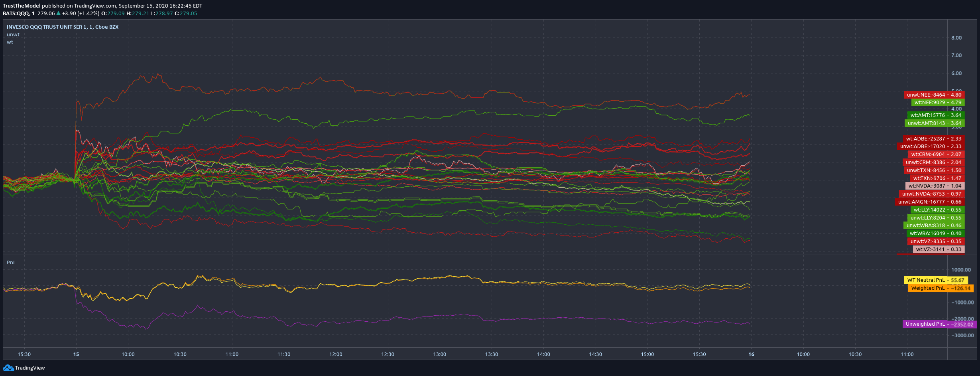The image size is (980, 376).
Task: Click the TradingView cloud logo icon
Action: [x=8, y=368]
